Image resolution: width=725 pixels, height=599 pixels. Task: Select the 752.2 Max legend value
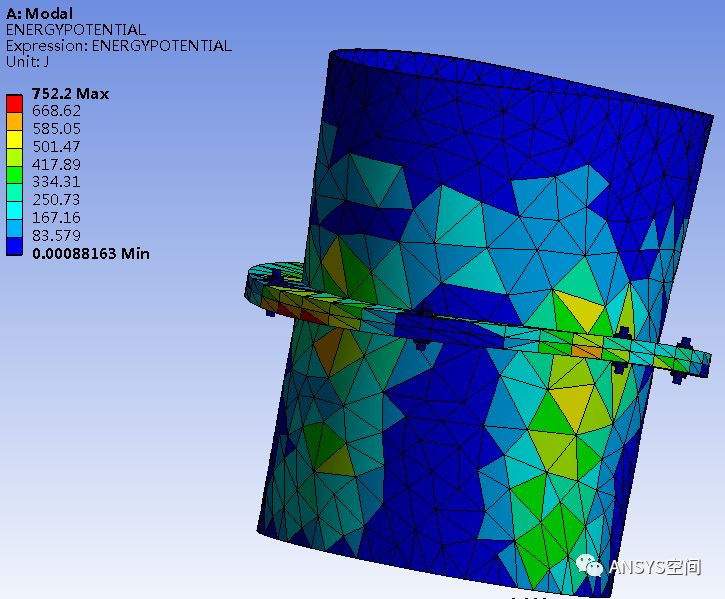coord(70,94)
